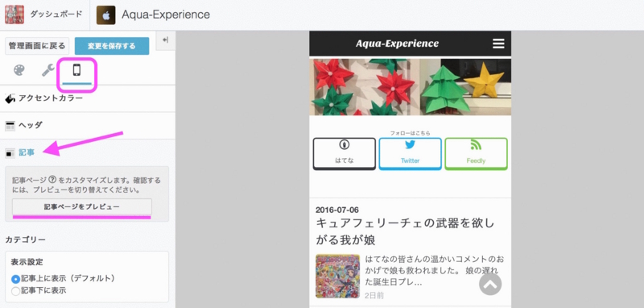Click the はてな follow button
644x308 pixels.
tap(345, 154)
